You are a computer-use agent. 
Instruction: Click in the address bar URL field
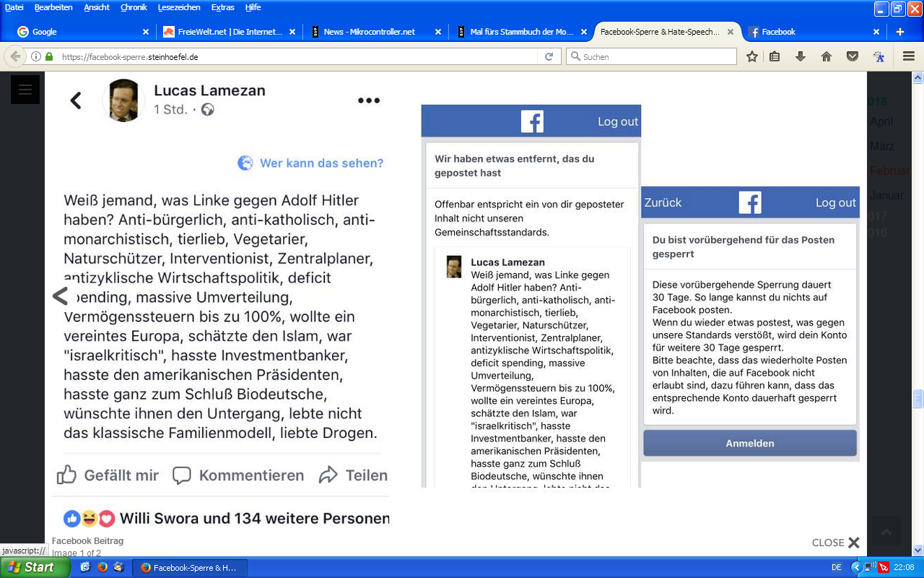point(296,56)
